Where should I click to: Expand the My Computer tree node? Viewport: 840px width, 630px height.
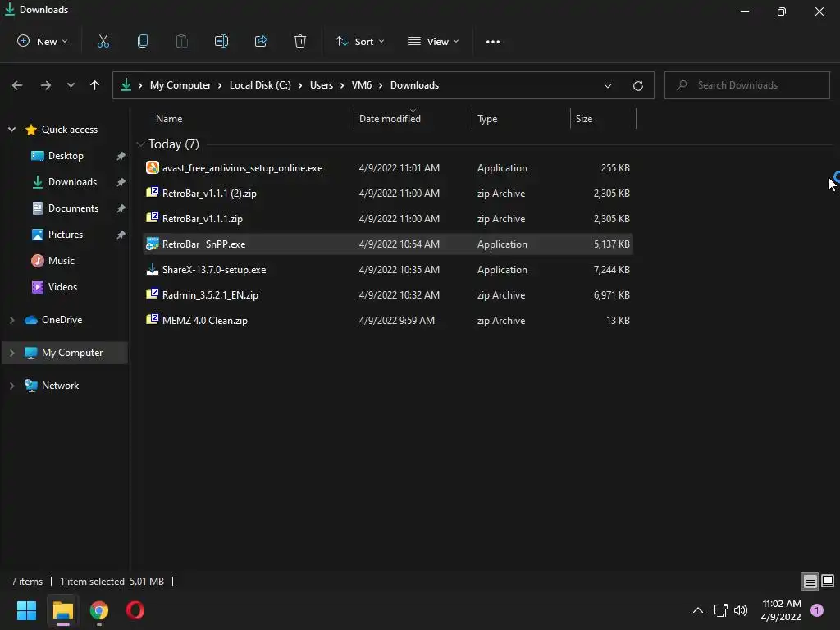(x=11, y=353)
